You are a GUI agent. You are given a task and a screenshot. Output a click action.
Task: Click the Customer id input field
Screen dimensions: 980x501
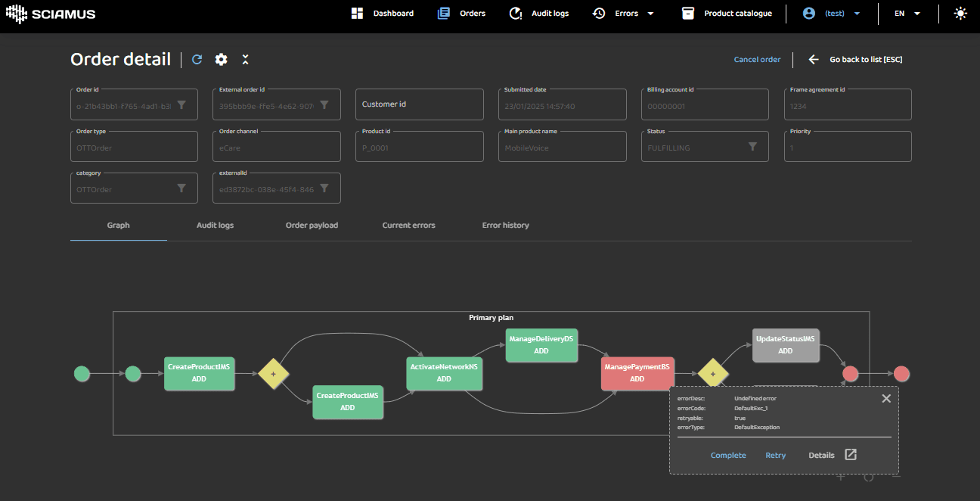pos(420,104)
